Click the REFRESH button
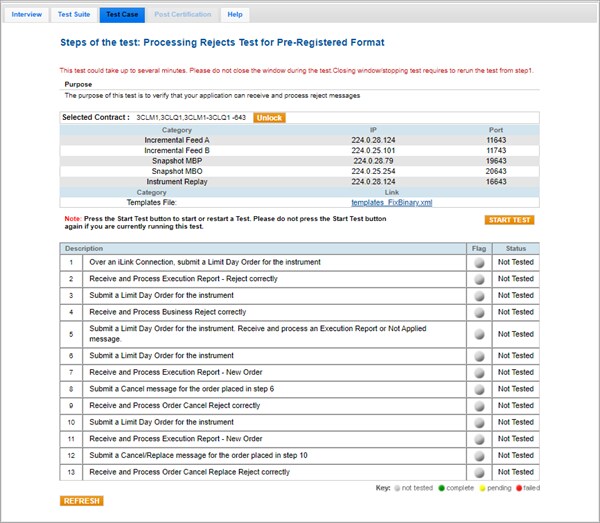The width and height of the screenshot is (600, 523). (x=81, y=500)
